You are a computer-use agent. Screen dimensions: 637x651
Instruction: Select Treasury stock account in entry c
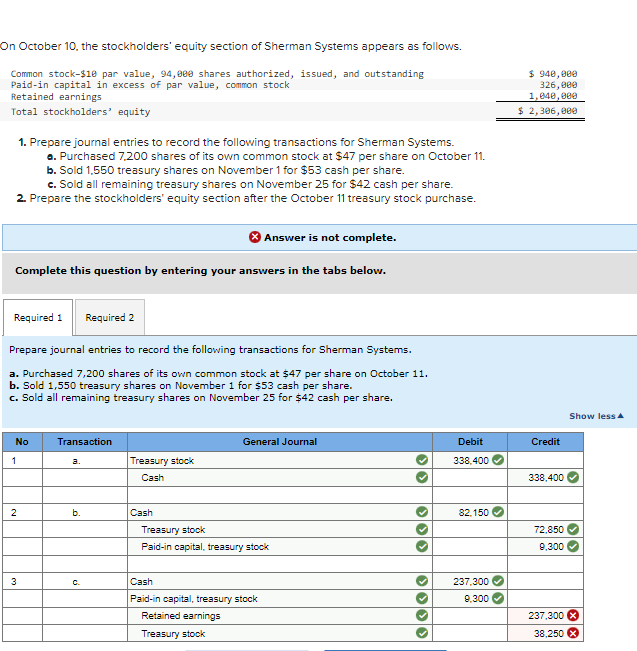coord(279,633)
